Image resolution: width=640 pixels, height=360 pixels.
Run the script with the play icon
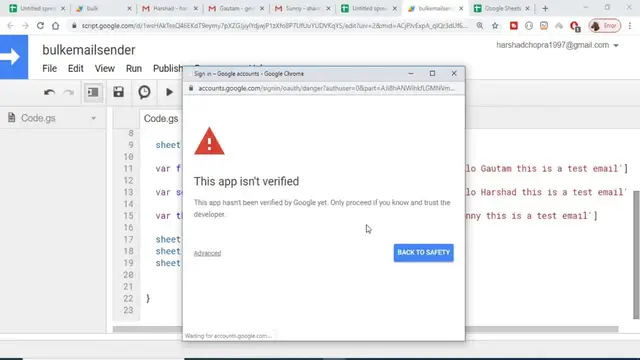pyautogui.click(x=169, y=92)
